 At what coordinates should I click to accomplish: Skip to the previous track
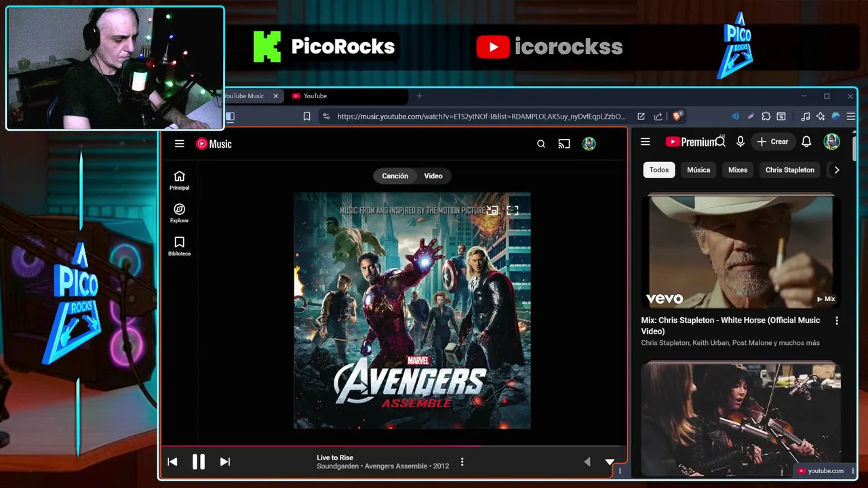(172, 462)
